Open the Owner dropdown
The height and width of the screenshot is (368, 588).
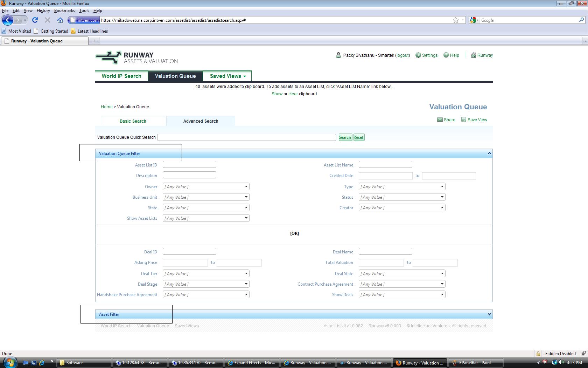coord(206,187)
